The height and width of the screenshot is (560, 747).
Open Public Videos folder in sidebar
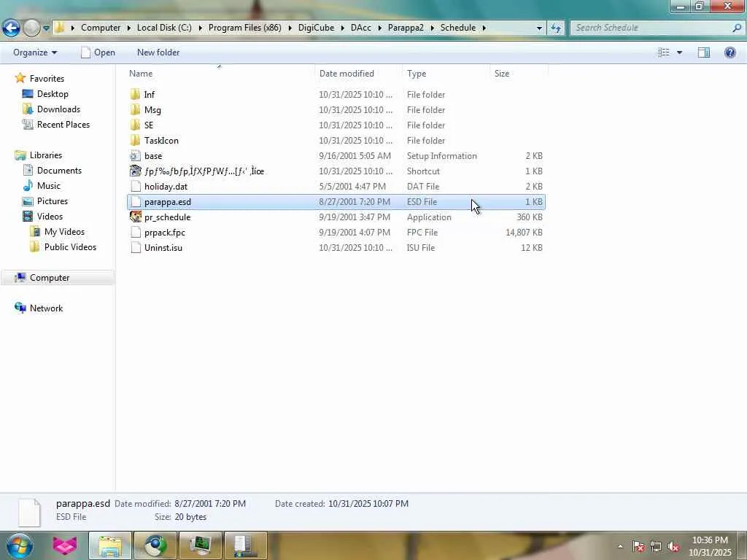click(70, 246)
